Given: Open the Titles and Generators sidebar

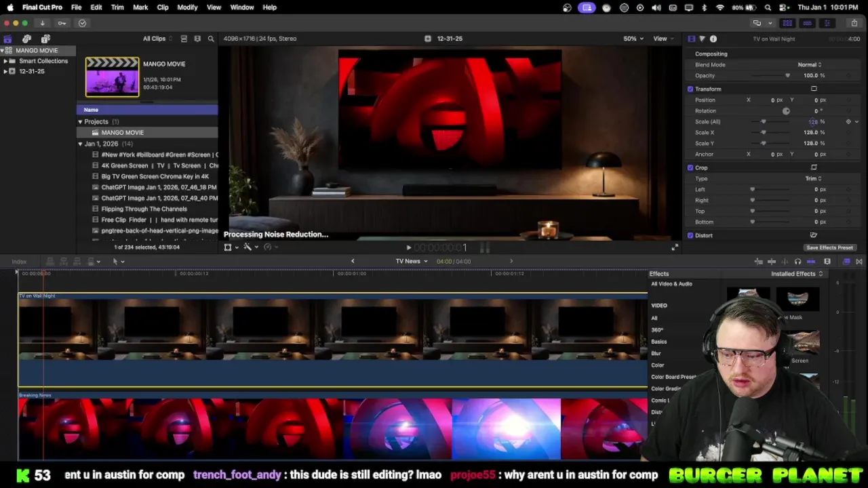Looking at the screenshot, I should coord(45,39).
